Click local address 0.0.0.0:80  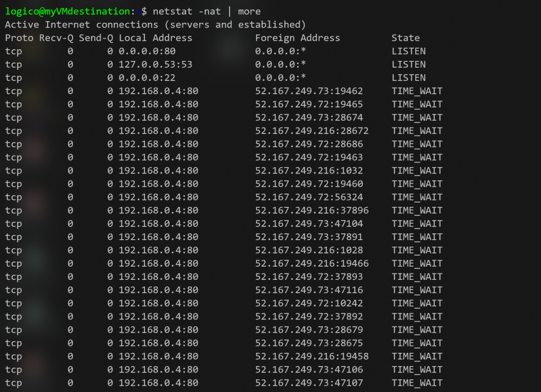click(147, 51)
